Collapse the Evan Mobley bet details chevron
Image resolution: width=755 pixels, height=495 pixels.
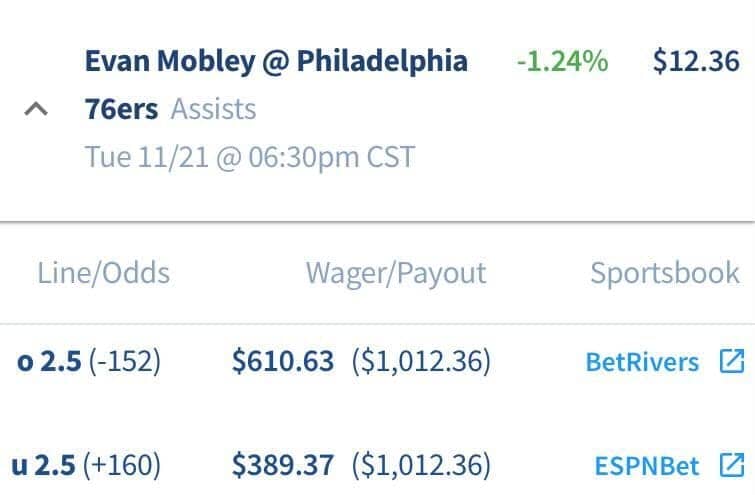click(36, 109)
